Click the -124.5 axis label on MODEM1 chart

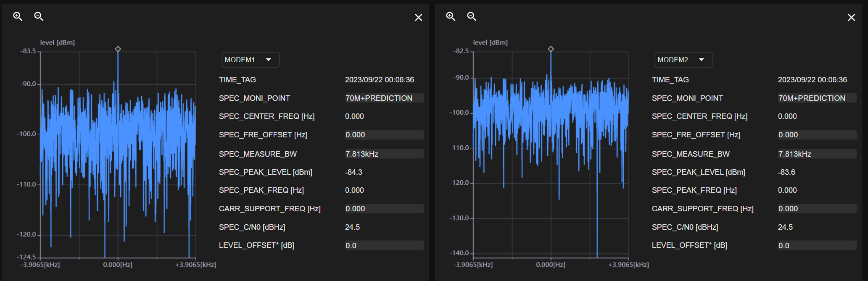pos(26,257)
